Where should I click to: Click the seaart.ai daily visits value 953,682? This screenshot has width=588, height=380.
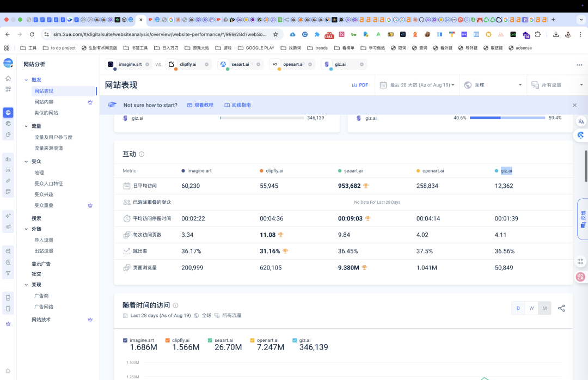pyautogui.click(x=349, y=186)
